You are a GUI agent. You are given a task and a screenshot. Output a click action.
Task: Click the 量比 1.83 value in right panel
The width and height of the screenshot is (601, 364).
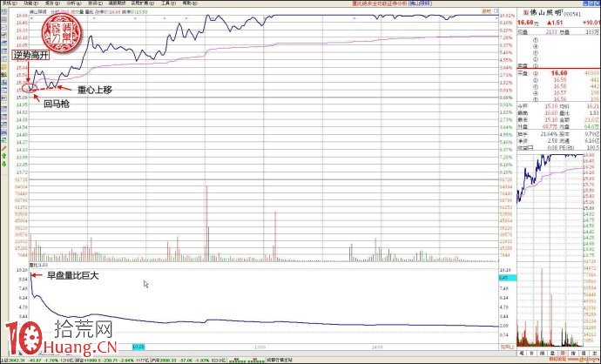coord(595,113)
